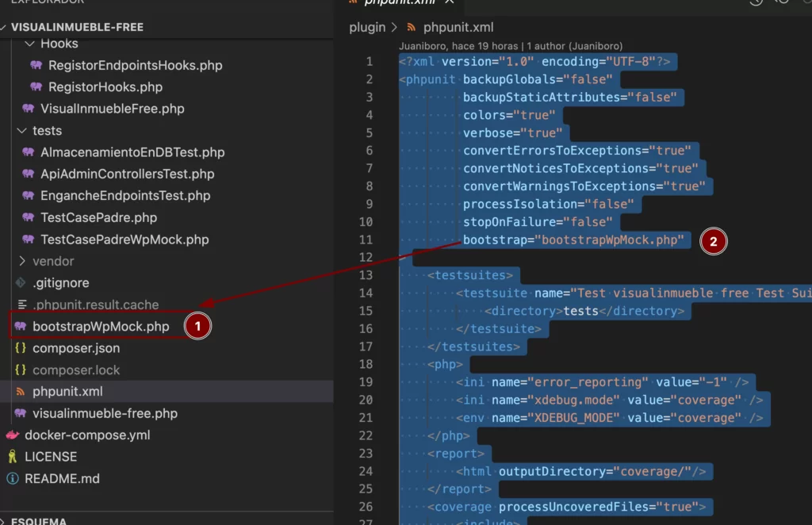This screenshot has height=525, width=812.
Task: Select the phpunit.xml editor tab
Action: click(x=400, y=2)
